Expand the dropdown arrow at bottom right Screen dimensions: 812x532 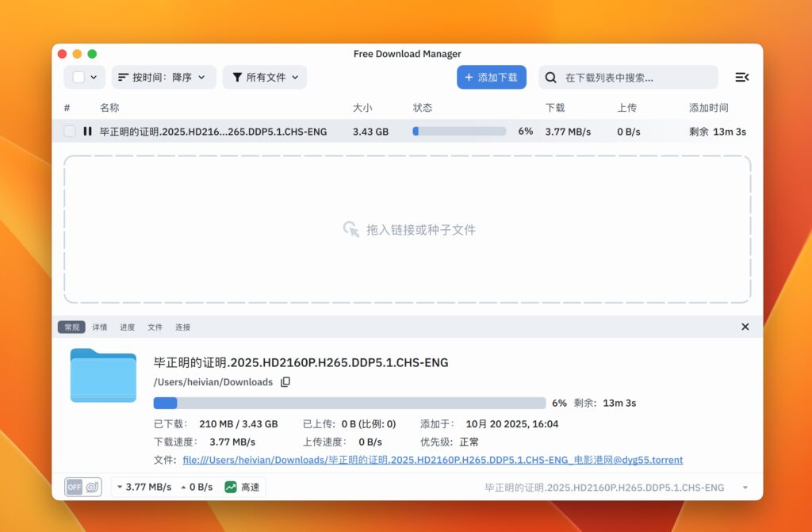tap(745, 487)
